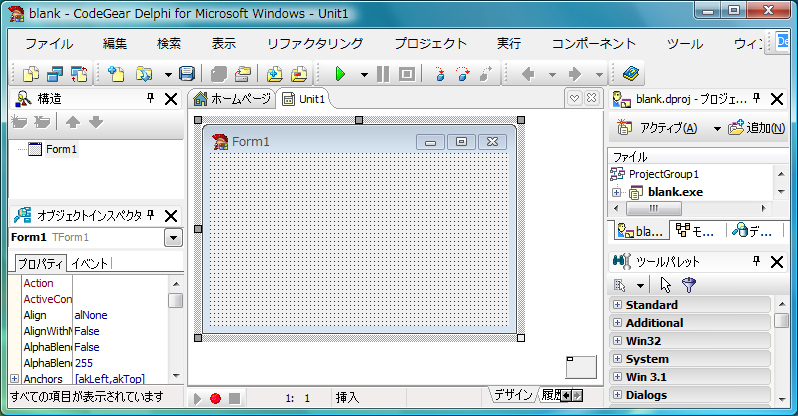Open the Run button dropdown arrow
Image resolution: width=798 pixels, height=416 pixels.
[364, 74]
